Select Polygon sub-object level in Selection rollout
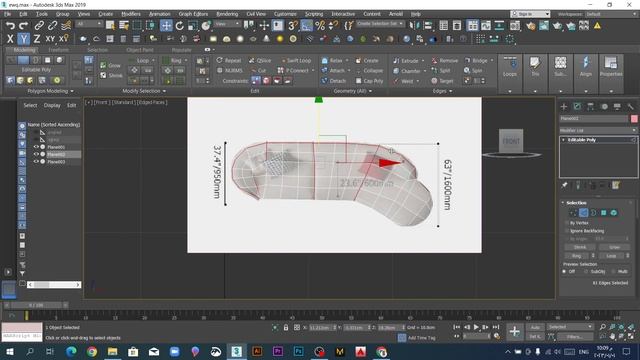Viewport: 640px width, 360px height. pos(604,213)
